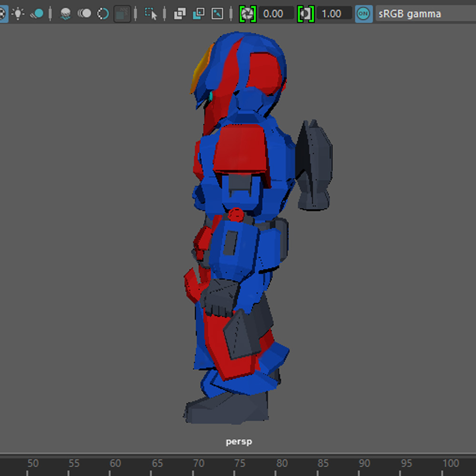Viewport: 476px width, 476px height.
Task: Toggle X-Ray shading mode
Action: coord(179,14)
